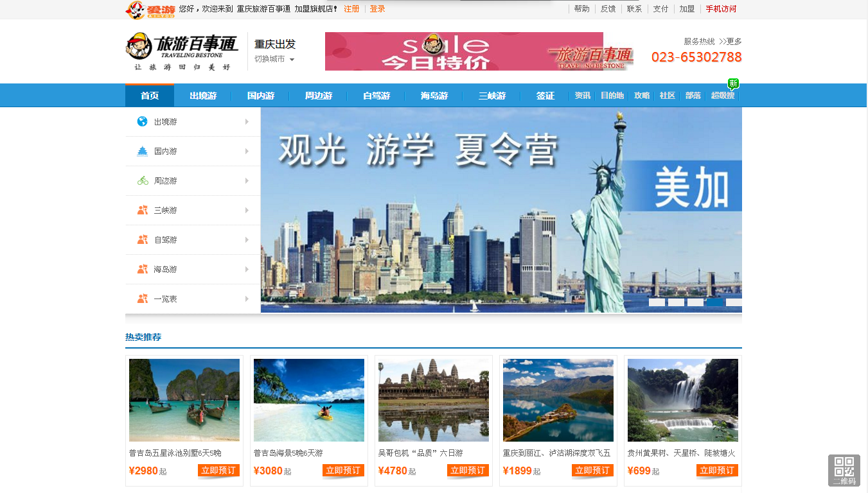Open the 支付 payment link
The width and height of the screenshot is (868, 493).
tap(661, 9)
